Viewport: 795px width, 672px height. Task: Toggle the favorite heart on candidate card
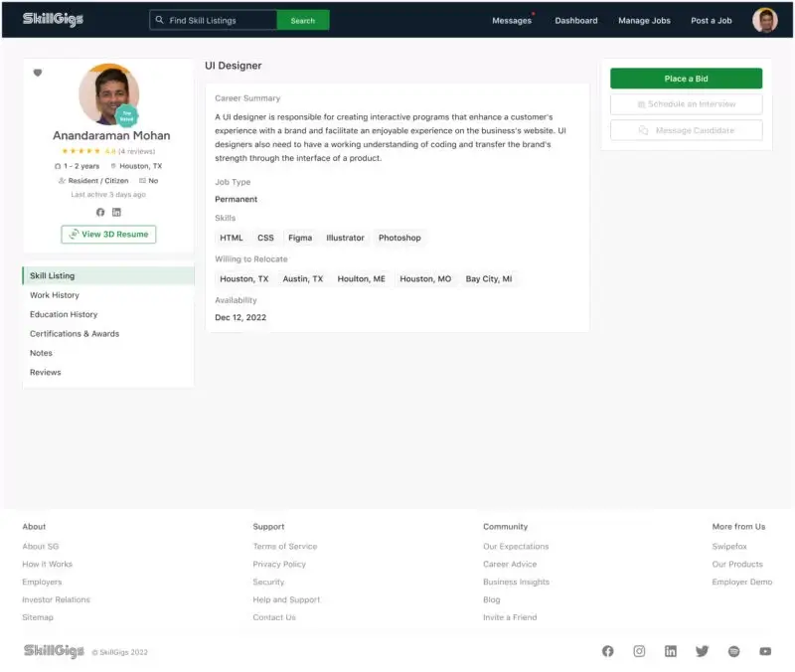[x=38, y=73]
